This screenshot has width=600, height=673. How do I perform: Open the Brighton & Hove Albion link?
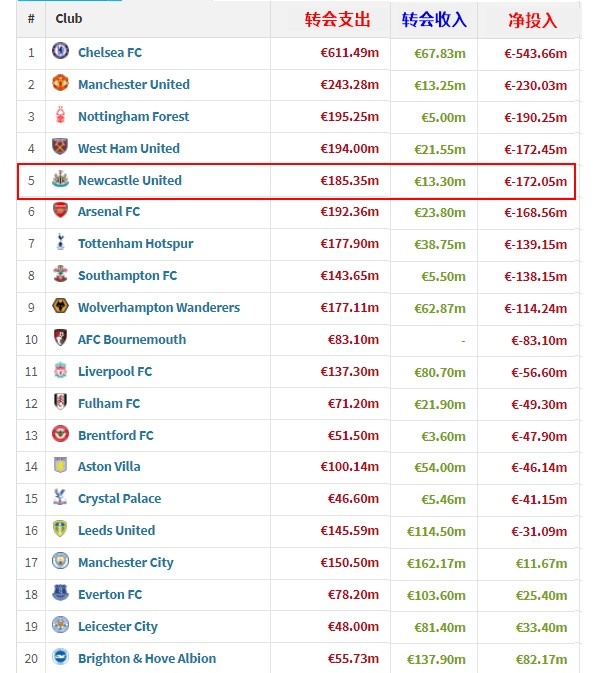pos(147,658)
